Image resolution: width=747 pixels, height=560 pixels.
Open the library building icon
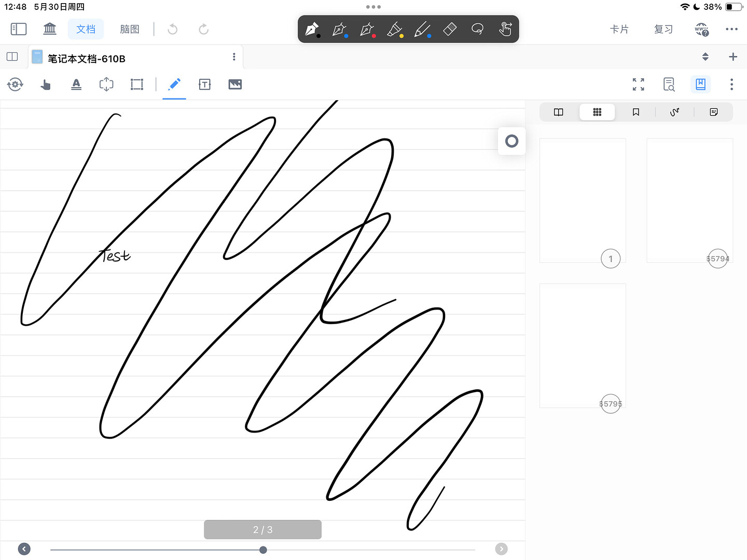coord(50,29)
